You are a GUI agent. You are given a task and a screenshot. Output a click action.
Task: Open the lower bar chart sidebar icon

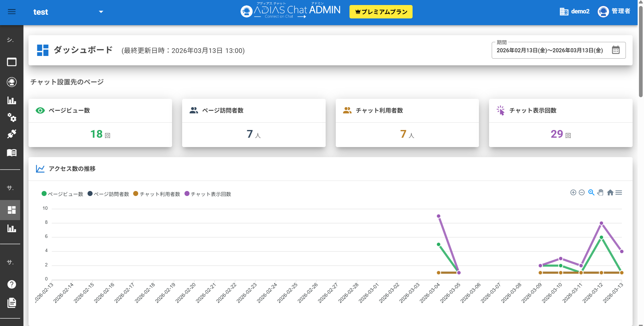coord(12,229)
